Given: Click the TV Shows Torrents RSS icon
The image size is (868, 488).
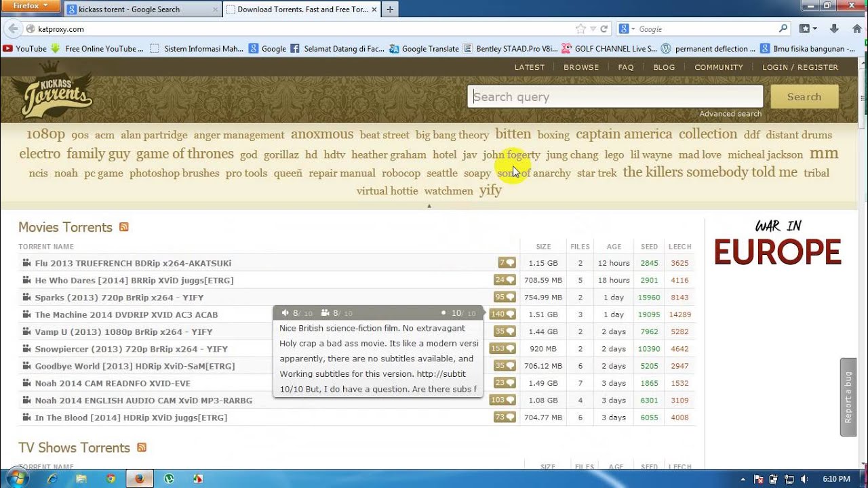Looking at the screenshot, I should pos(142,447).
